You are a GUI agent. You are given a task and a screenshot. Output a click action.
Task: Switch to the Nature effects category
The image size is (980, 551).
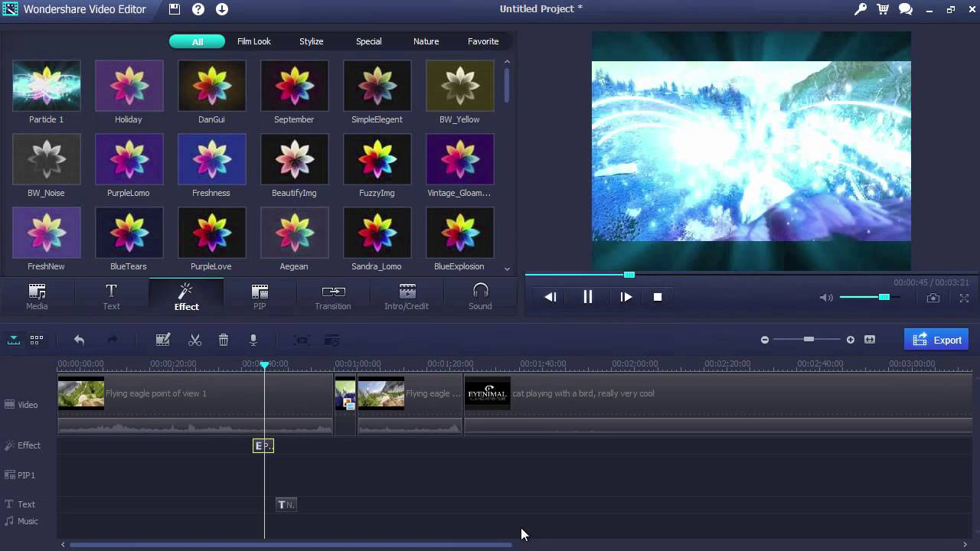426,41
